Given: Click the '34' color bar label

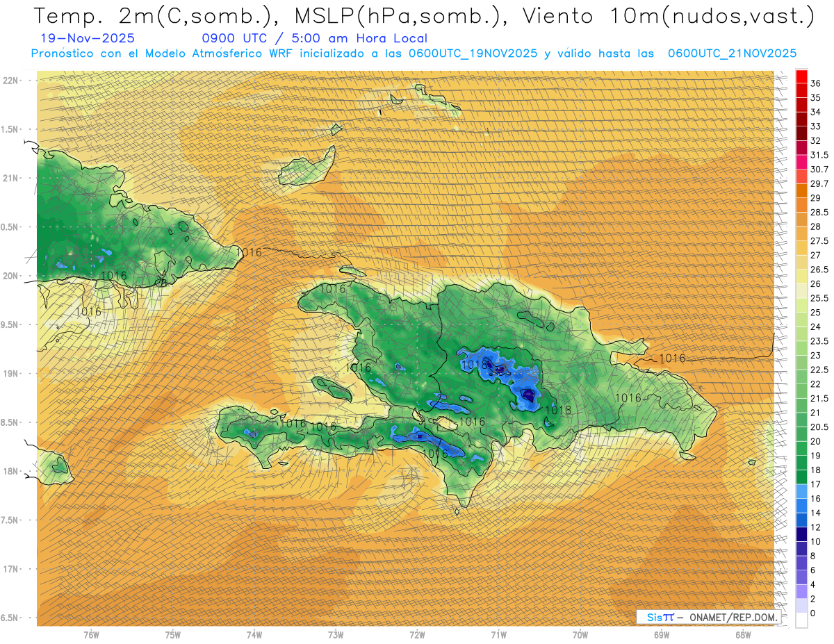Looking at the screenshot, I should tap(815, 112).
